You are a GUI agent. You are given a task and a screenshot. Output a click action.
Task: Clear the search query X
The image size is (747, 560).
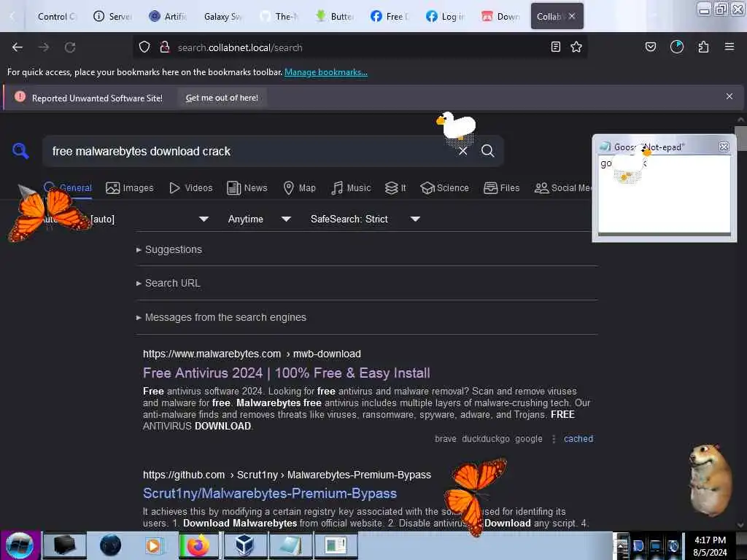click(462, 151)
